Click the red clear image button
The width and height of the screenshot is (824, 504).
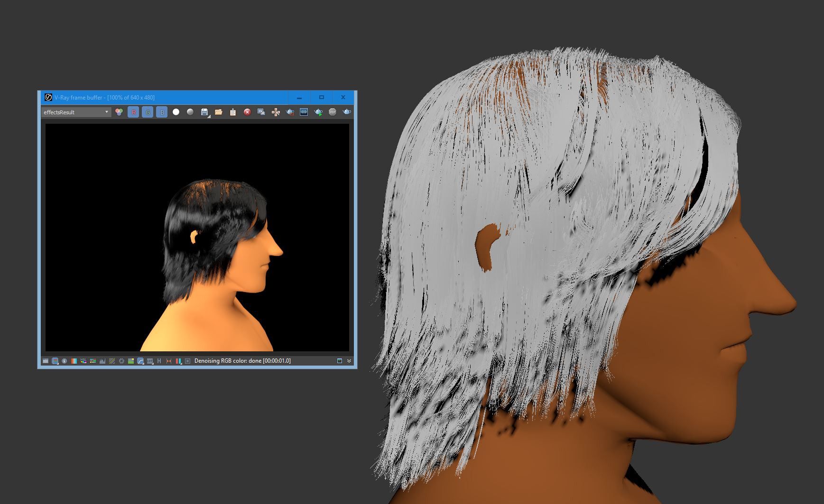(x=247, y=112)
